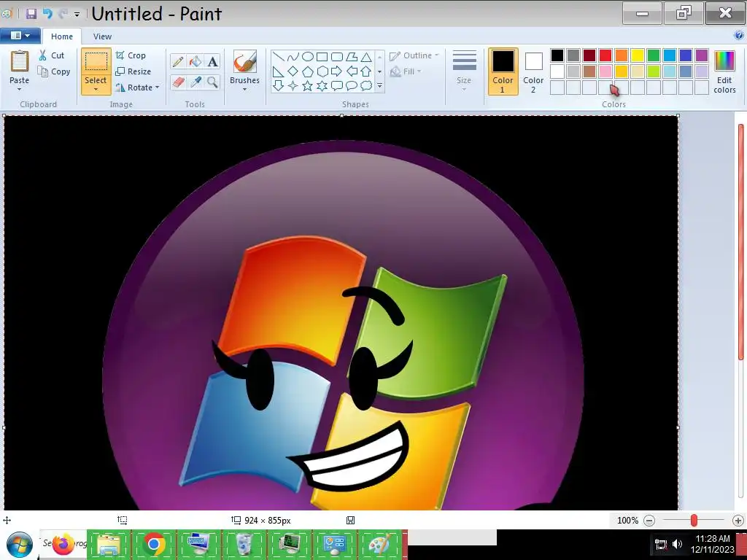
Task: Click the Zoom out minus button
Action: coord(649,521)
